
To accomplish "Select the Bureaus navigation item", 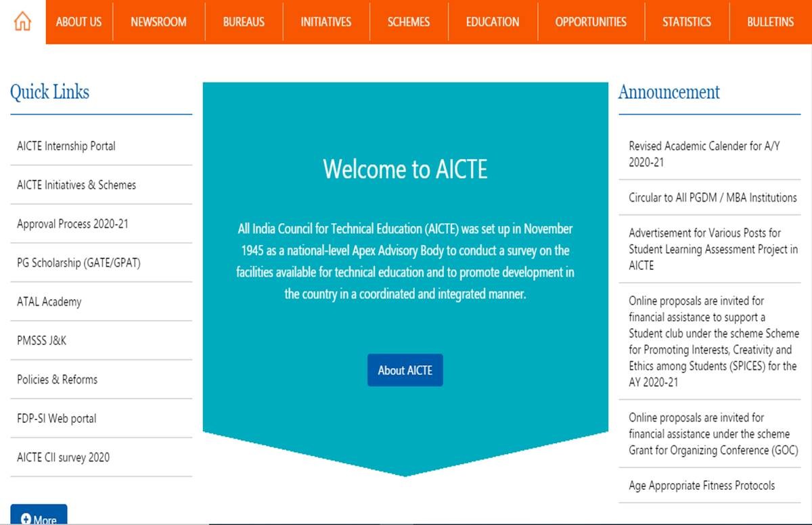I will (x=244, y=22).
